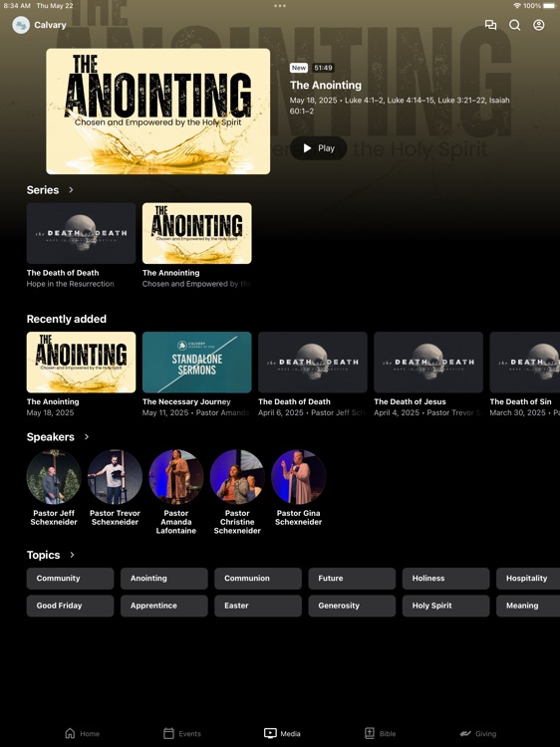Open the user profile icon
560x747 pixels.
538,25
